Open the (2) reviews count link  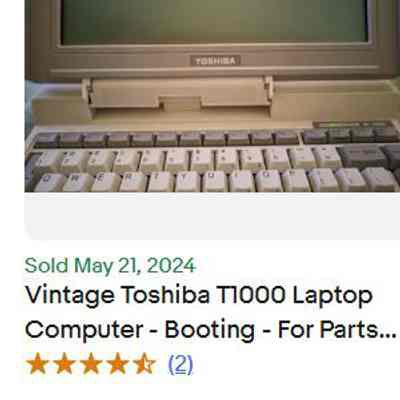pos(181,364)
